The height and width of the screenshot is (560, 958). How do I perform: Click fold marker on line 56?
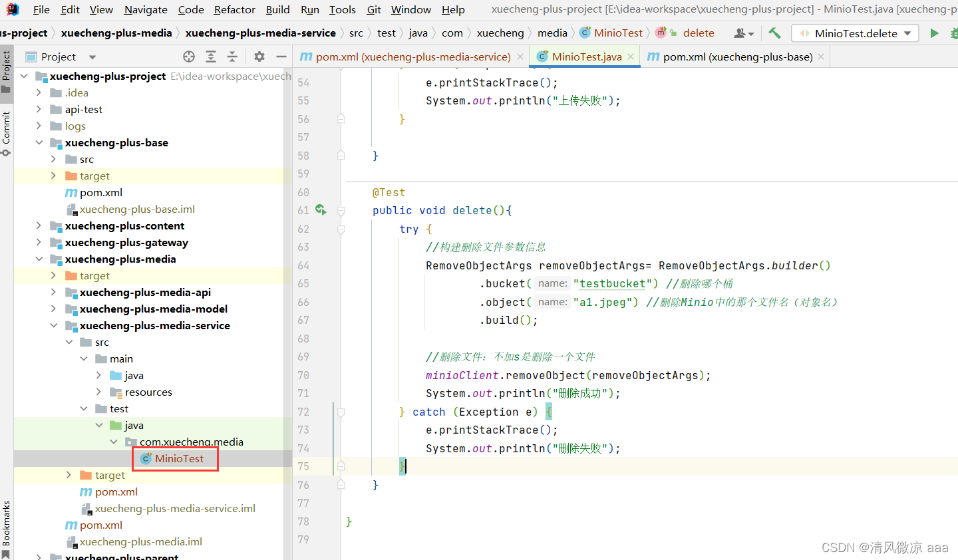point(341,119)
